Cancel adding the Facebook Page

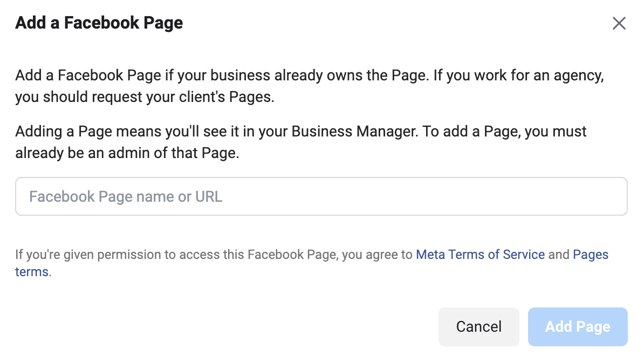point(478,327)
